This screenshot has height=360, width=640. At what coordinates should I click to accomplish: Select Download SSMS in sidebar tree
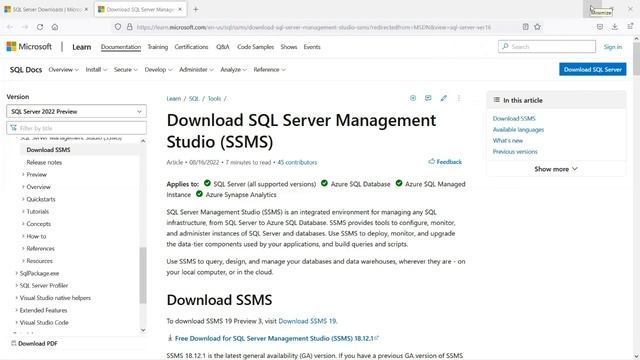[x=48, y=150]
